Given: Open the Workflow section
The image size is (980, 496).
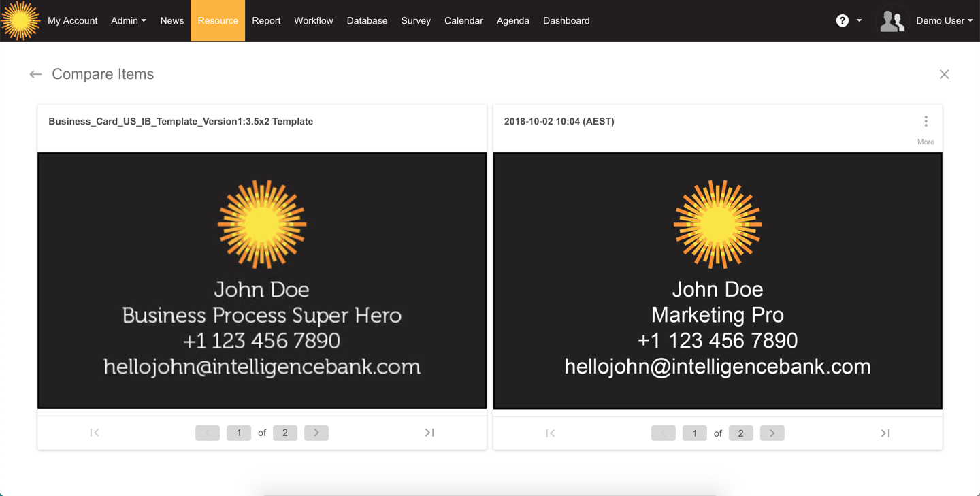Looking at the screenshot, I should pos(313,20).
